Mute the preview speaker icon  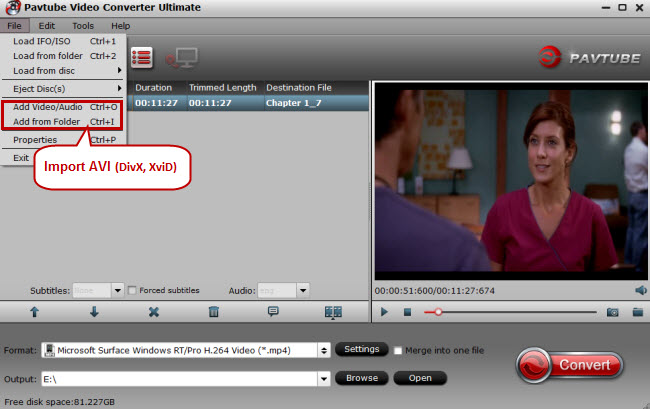[640, 290]
